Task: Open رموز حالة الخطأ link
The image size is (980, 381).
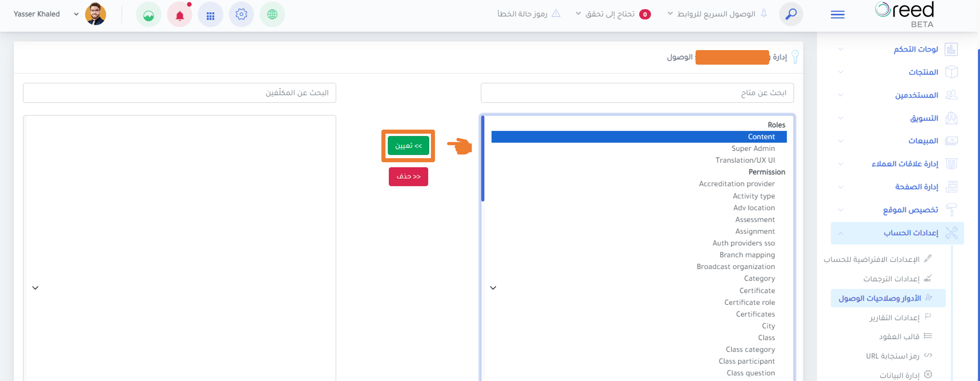Action: pyautogui.click(x=522, y=14)
